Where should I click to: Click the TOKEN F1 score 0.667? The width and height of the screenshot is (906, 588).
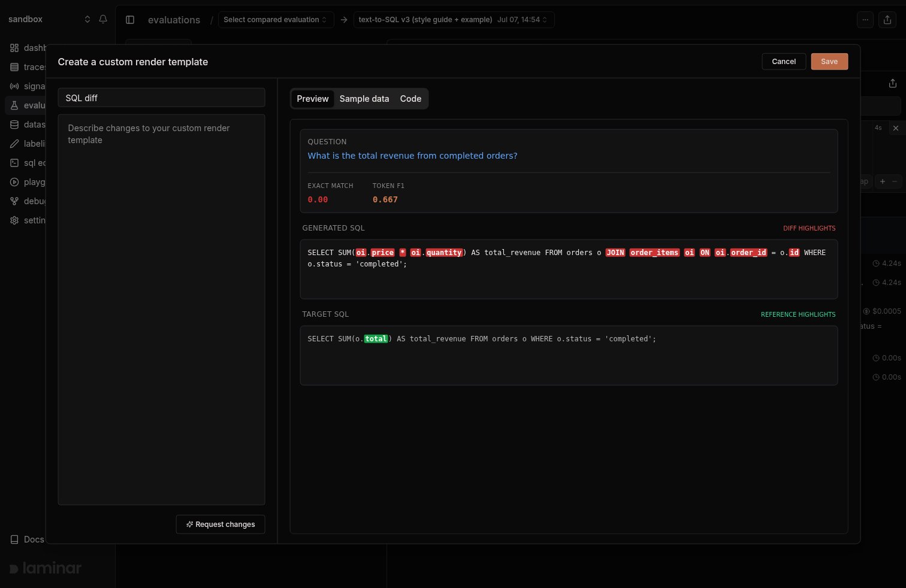pyautogui.click(x=385, y=199)
